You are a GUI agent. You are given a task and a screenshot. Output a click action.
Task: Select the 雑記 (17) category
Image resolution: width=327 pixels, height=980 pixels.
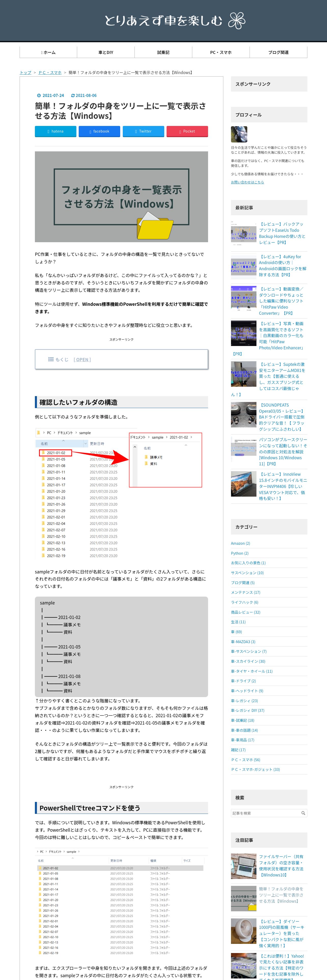pos(238,750)
